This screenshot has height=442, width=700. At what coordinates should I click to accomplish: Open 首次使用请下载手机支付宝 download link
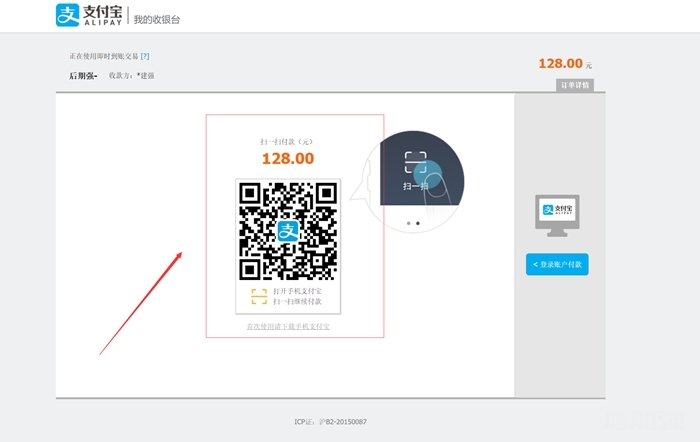coord(288,326)
